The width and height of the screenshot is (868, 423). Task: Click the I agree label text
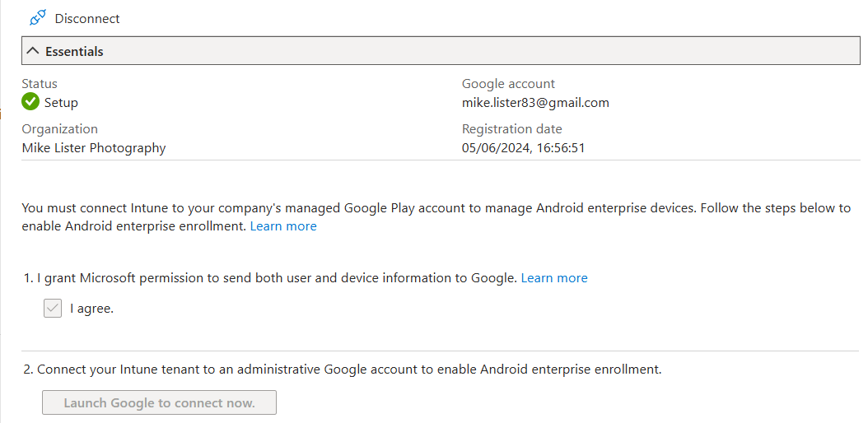pos(92,309)
